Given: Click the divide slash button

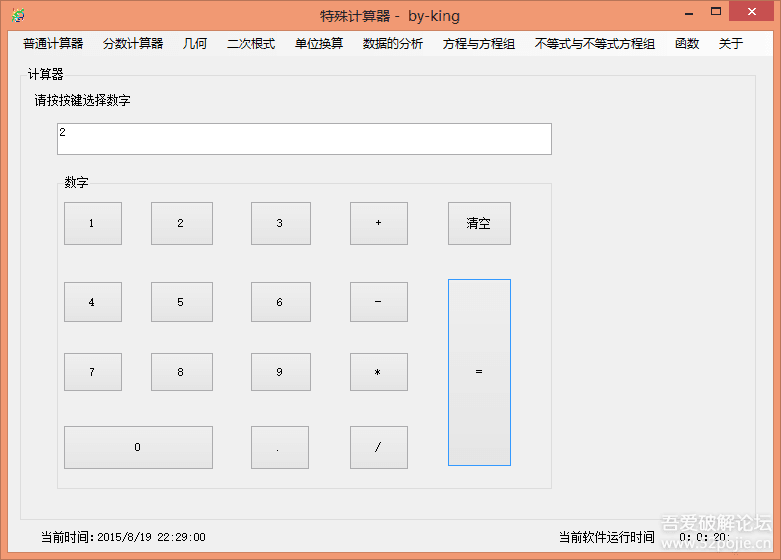Looking at the screenshot, I should tap(379, 447).
